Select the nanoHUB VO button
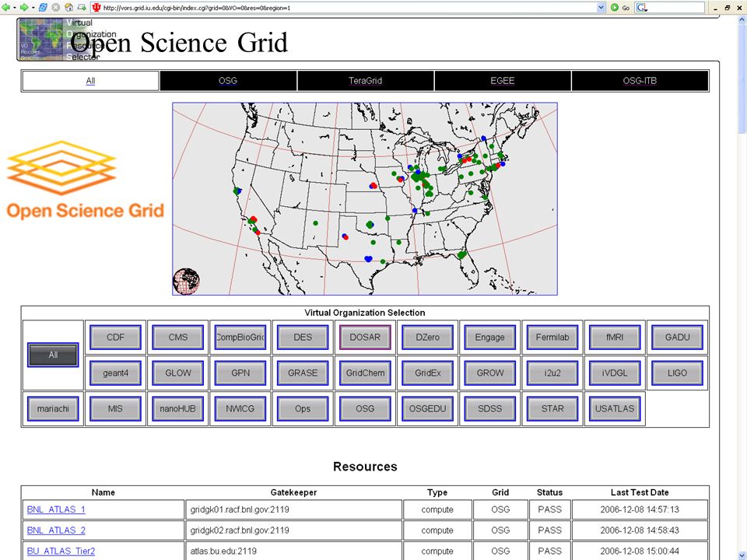The height and width of the screenshot is (560, 747). [x=177, y=408]
